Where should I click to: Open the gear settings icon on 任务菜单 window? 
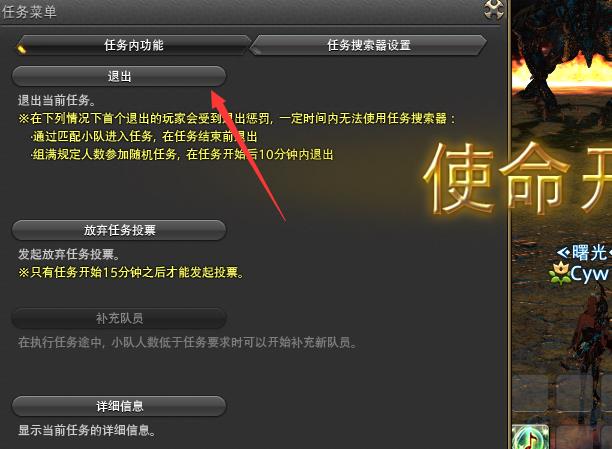point(493,9)
